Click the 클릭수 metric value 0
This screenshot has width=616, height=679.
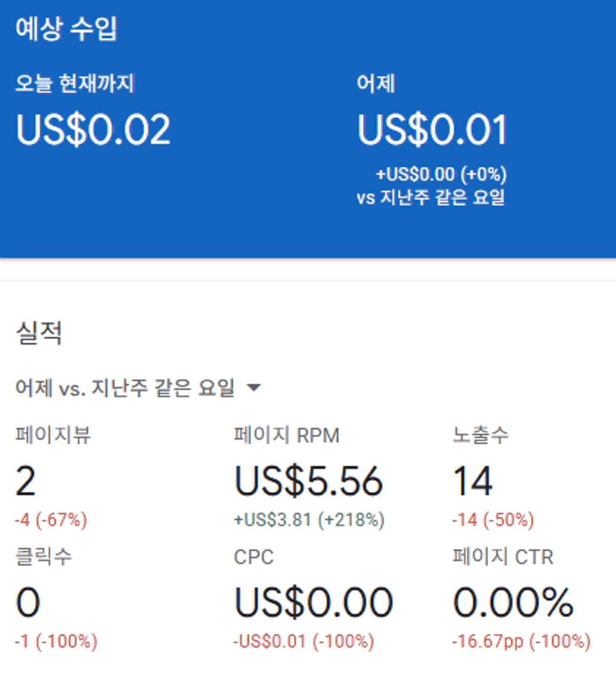[x=28, y=602]
